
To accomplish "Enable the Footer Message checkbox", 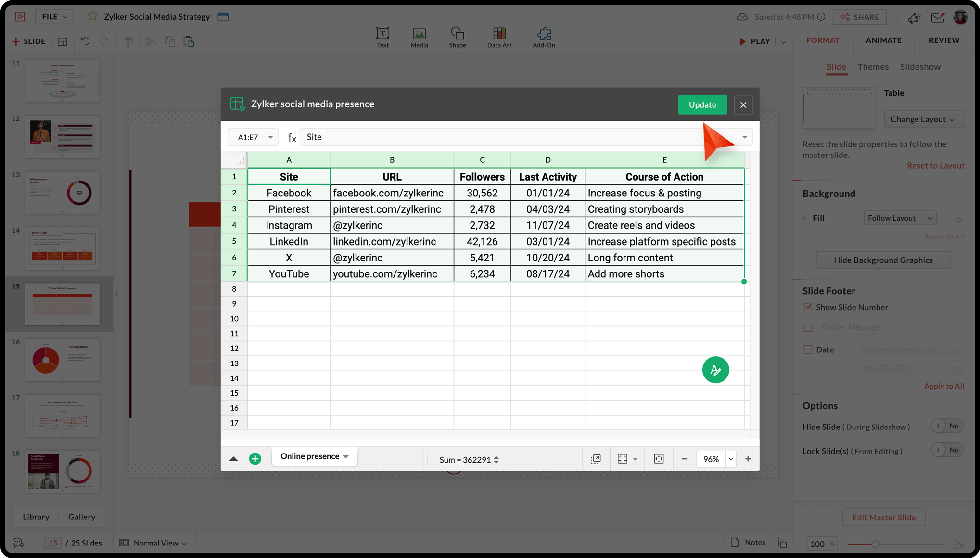I will (808, 327).
